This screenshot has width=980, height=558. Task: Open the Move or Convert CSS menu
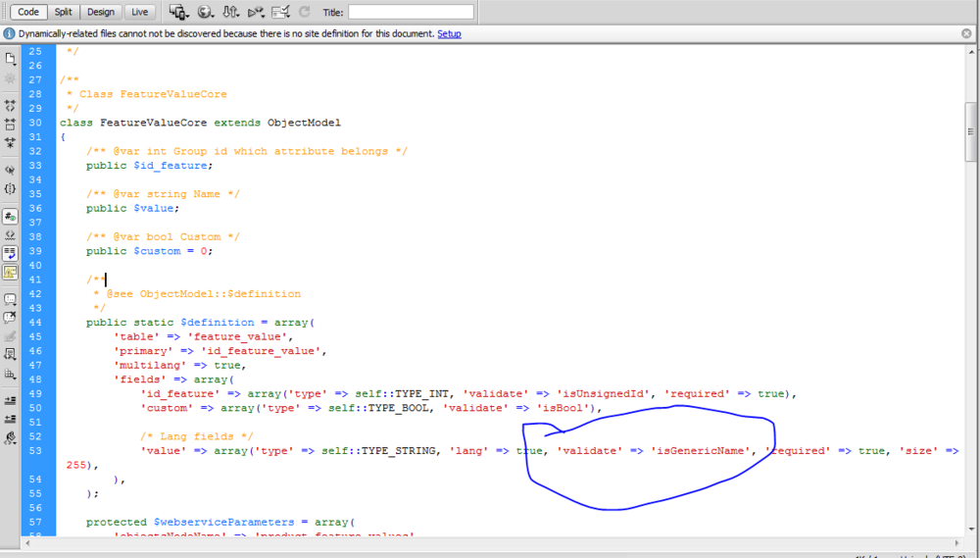[x=10, y=374]
